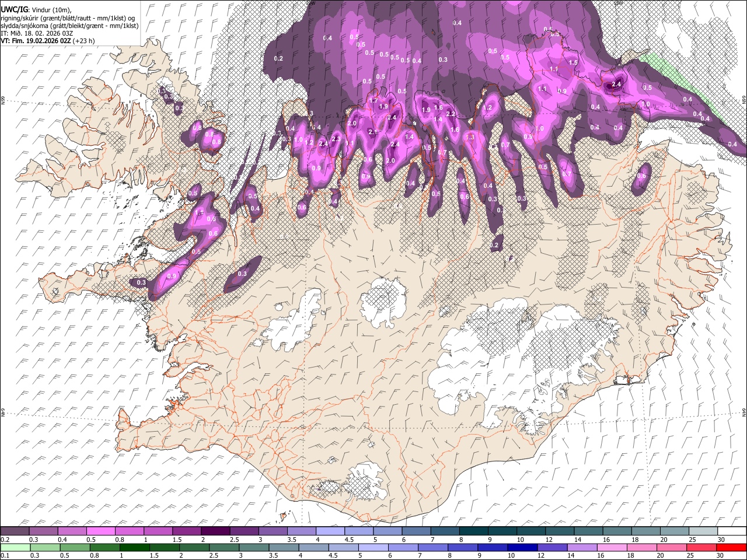Click the 1.5 precipitation value on the map

(573, 62)
